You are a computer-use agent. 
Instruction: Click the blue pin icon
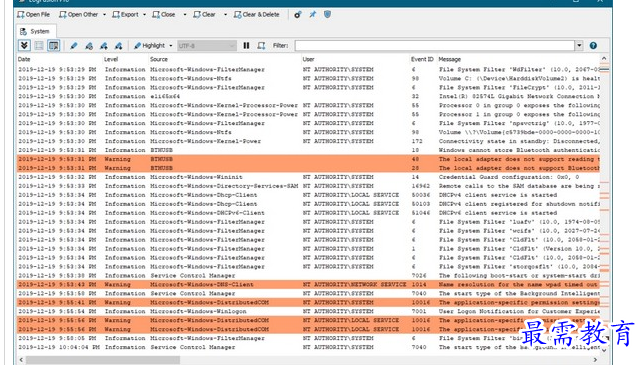pyautogui.click(x=312, y=15)
